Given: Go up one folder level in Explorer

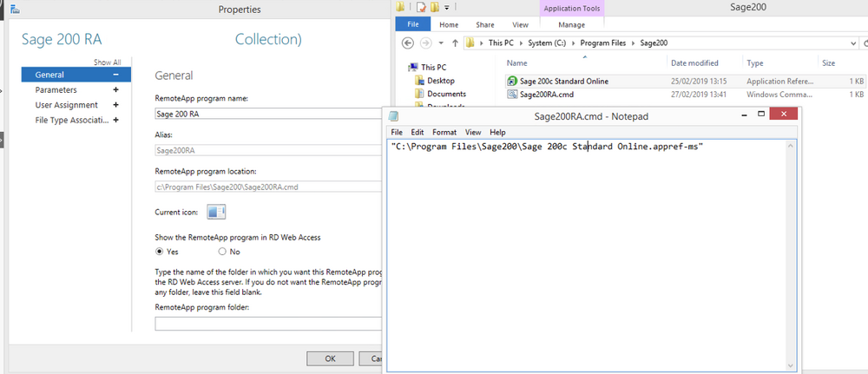Looking at the screenshot, I should pos(455,43).
